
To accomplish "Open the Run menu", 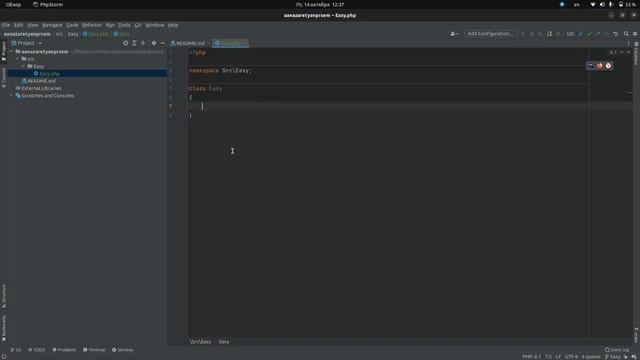I will point(110,25).
